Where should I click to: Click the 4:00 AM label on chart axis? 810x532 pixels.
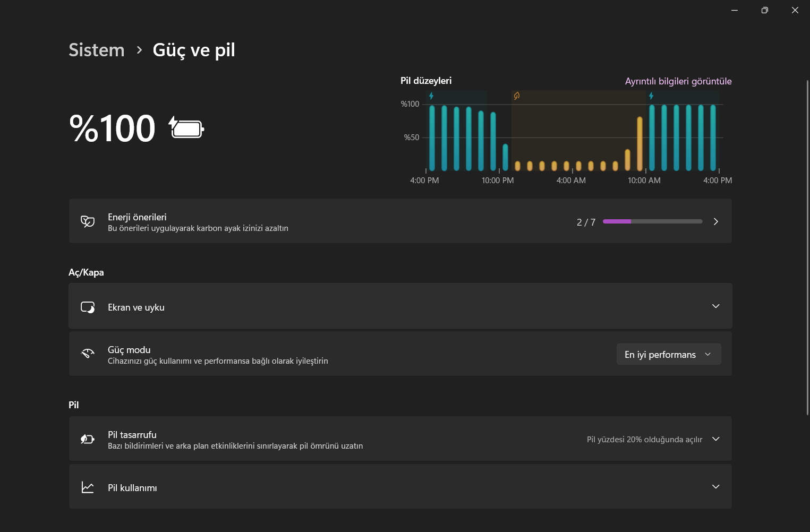pyautogui.click(x=571, y=181)
